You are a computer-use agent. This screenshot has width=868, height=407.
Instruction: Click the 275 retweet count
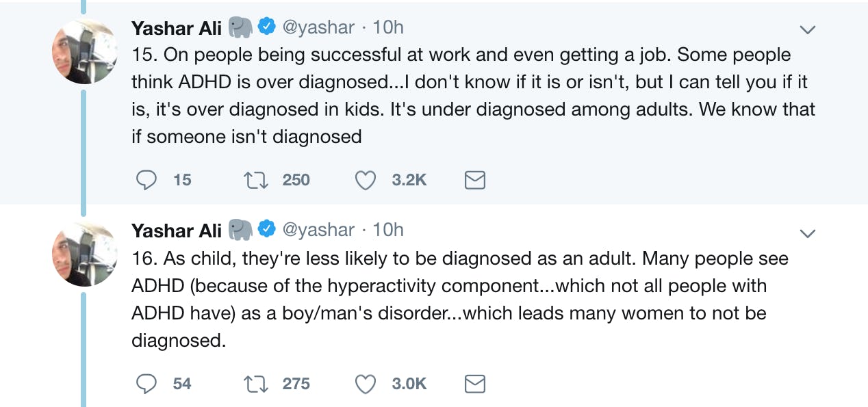click(x=294, y=384)
